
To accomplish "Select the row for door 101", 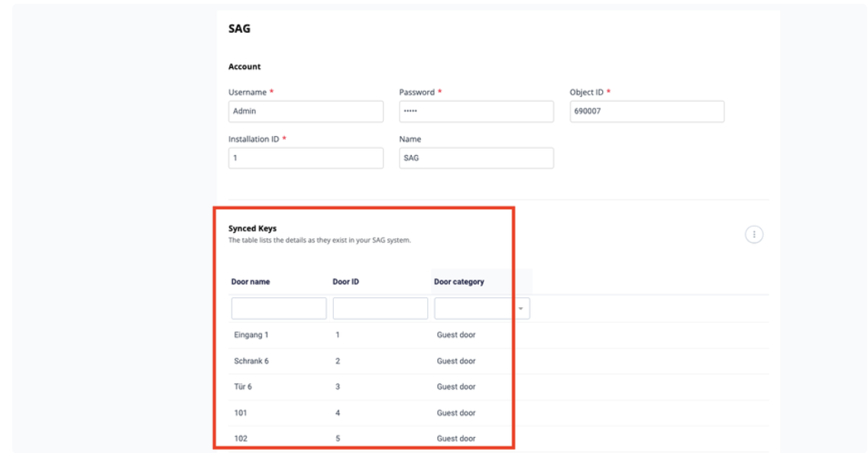I will coord(344,411).
